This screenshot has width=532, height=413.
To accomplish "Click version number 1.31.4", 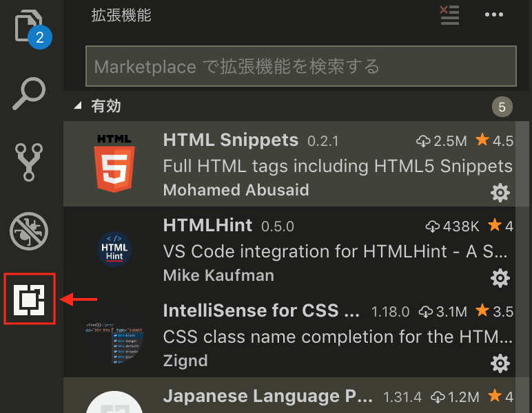I will [402, 397].
